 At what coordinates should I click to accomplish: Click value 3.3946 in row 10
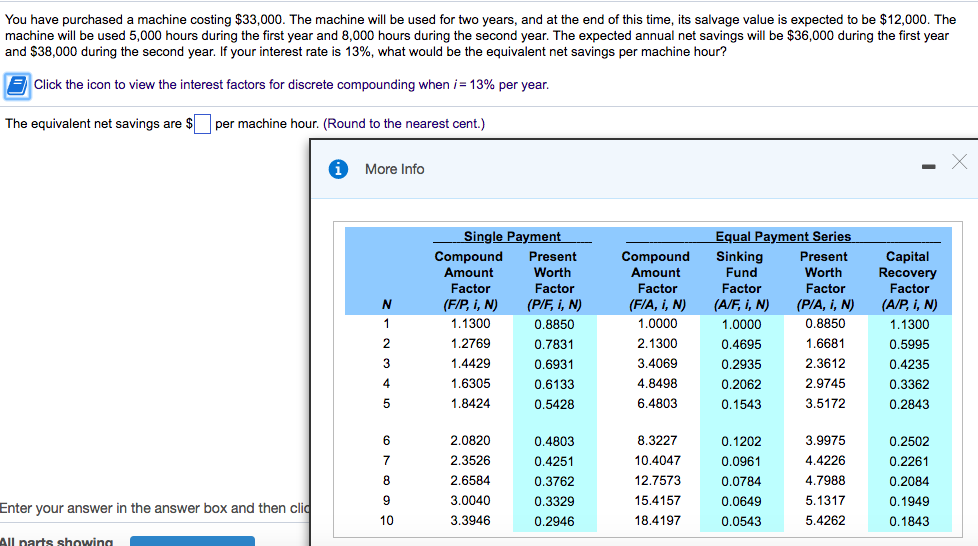click(470, 520)
